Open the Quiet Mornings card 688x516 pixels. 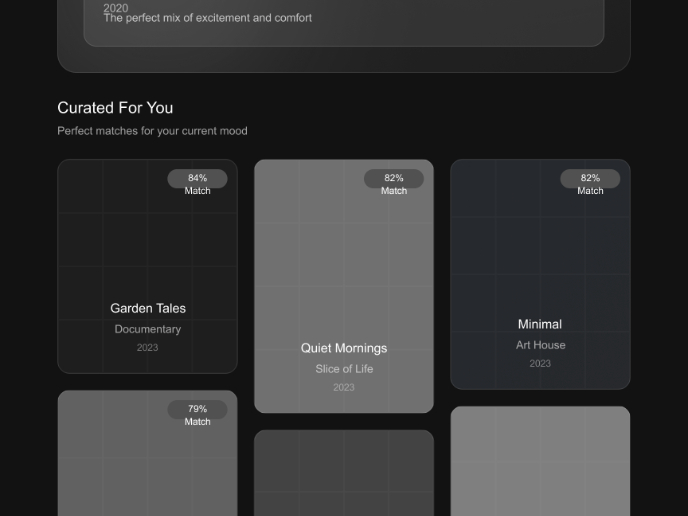point(344,286)
